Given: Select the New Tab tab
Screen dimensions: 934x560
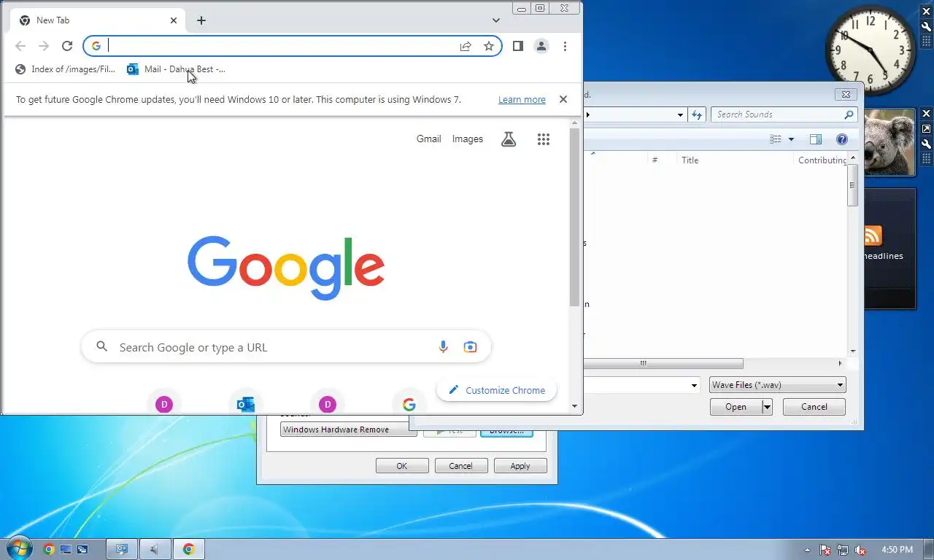Looking at the screenshot, I should click(x=99, y=20).
